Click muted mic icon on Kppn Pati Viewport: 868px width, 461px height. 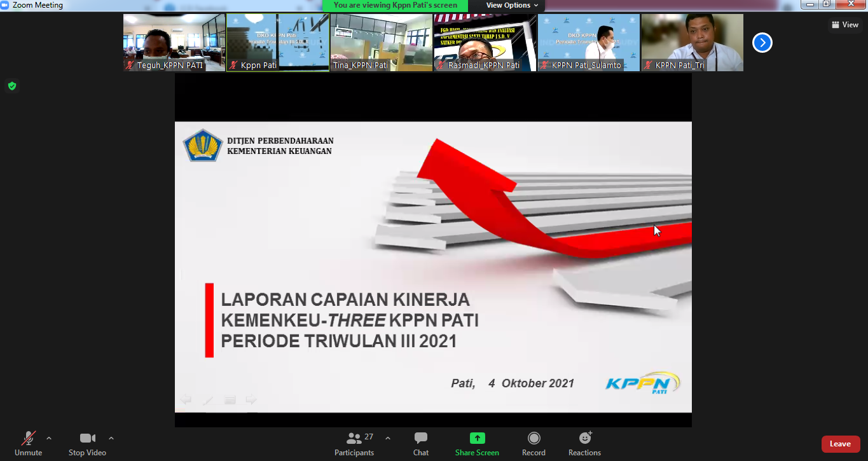click(234, 65)
